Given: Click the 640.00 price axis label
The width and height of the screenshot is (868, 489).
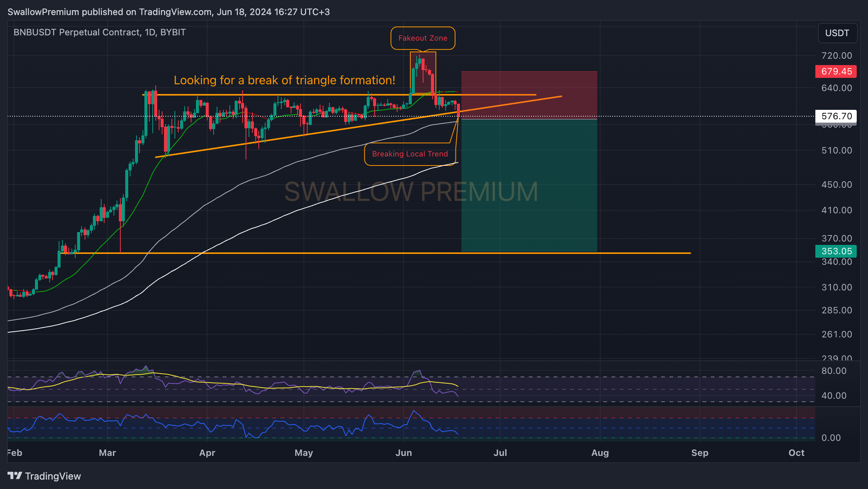Looking at the screenshot, I should tap(837, 88).
